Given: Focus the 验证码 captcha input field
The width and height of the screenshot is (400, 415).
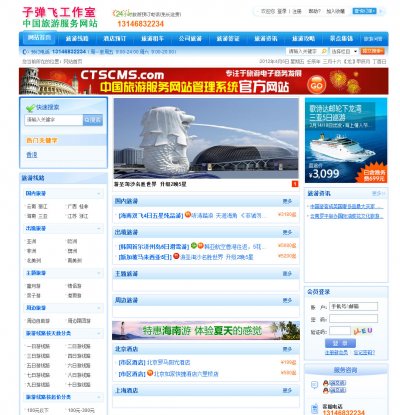Looking at the screenshot, I should click(340, 331).
